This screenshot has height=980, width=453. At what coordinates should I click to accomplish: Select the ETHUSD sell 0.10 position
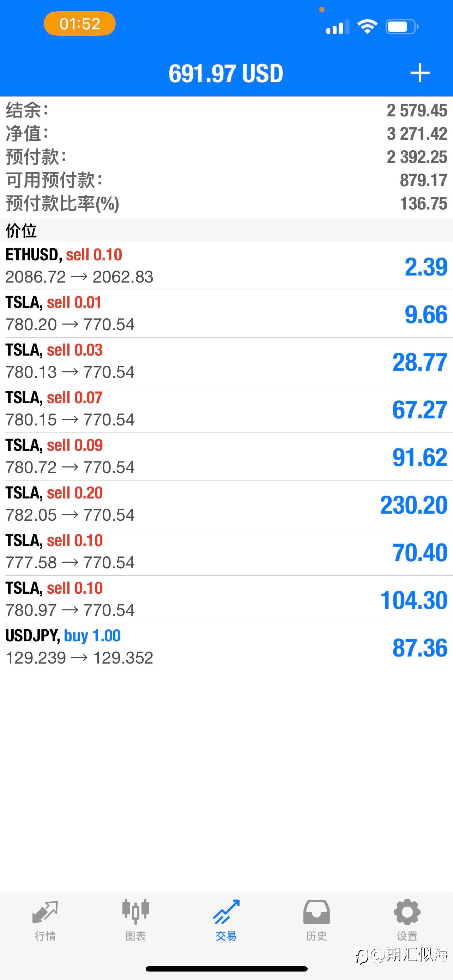pyautogui.click(x=226, y=266)
